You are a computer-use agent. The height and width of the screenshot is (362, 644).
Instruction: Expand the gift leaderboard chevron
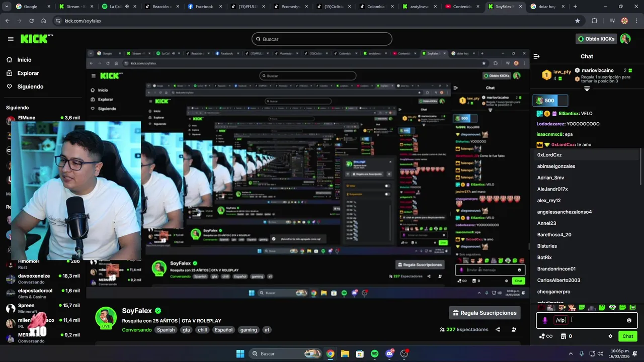coord(587,89)
